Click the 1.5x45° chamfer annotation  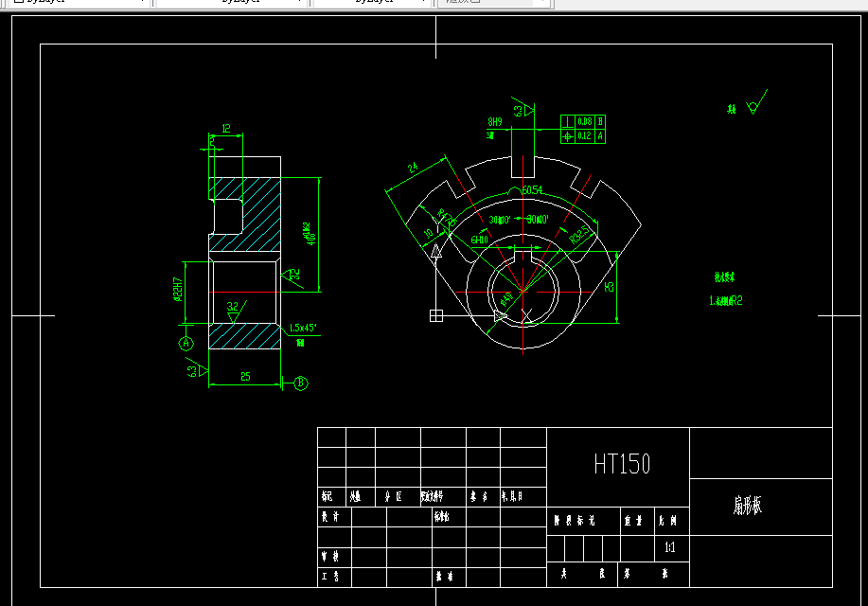click(303, 328)
